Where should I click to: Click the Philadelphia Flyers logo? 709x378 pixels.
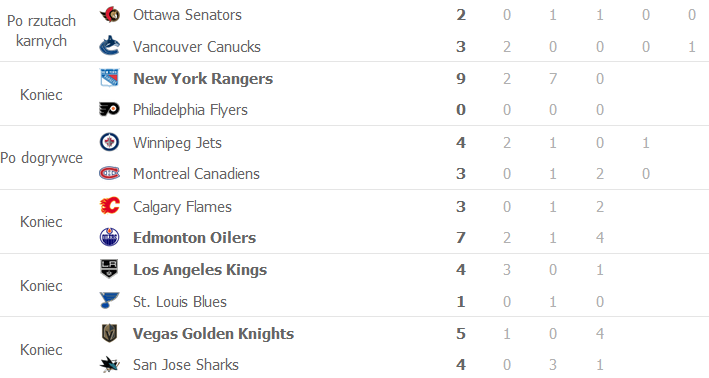point(109,109)
